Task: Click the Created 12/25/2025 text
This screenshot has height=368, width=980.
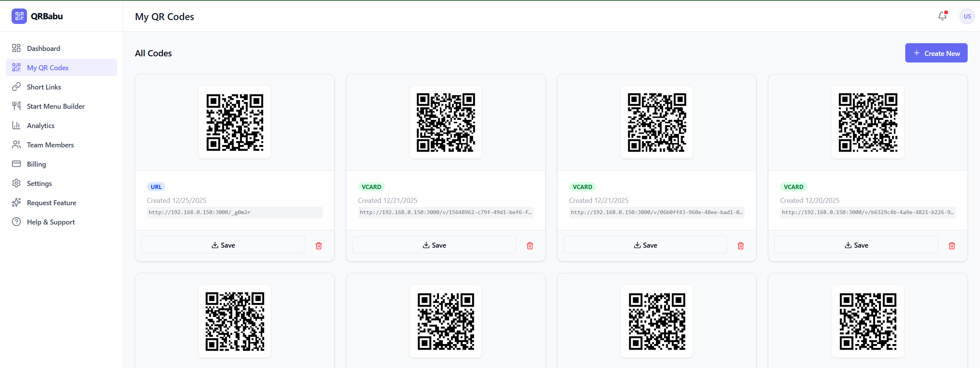Action: point(177,201)
